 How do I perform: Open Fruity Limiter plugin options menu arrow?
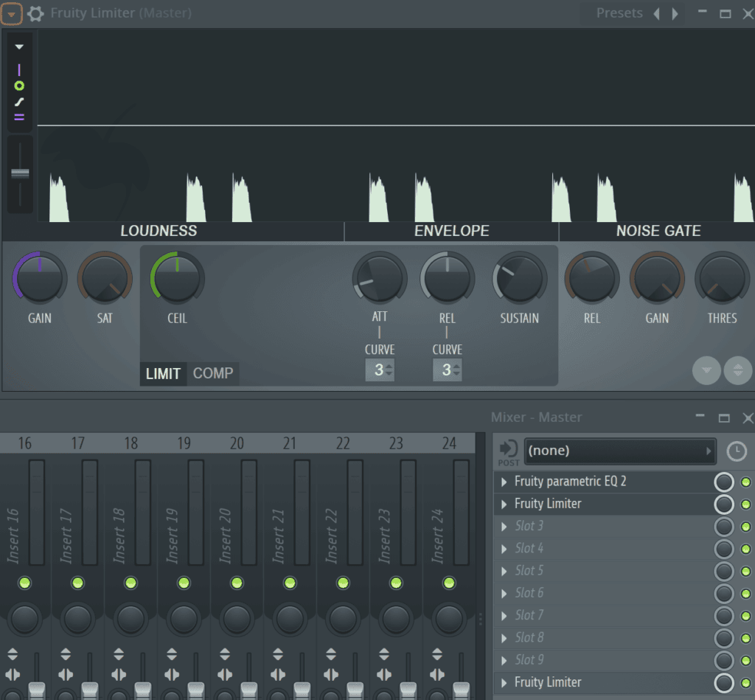11,13
